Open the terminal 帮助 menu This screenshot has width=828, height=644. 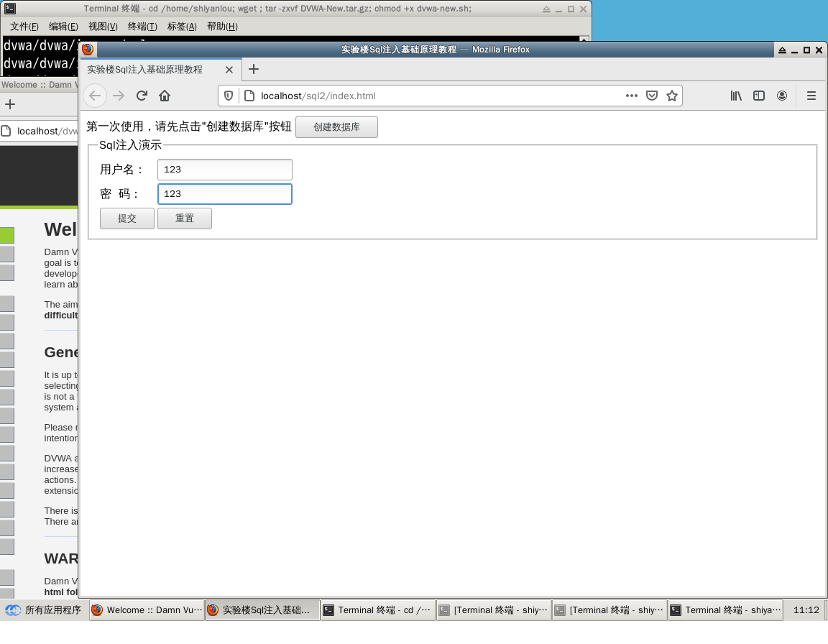221,27
